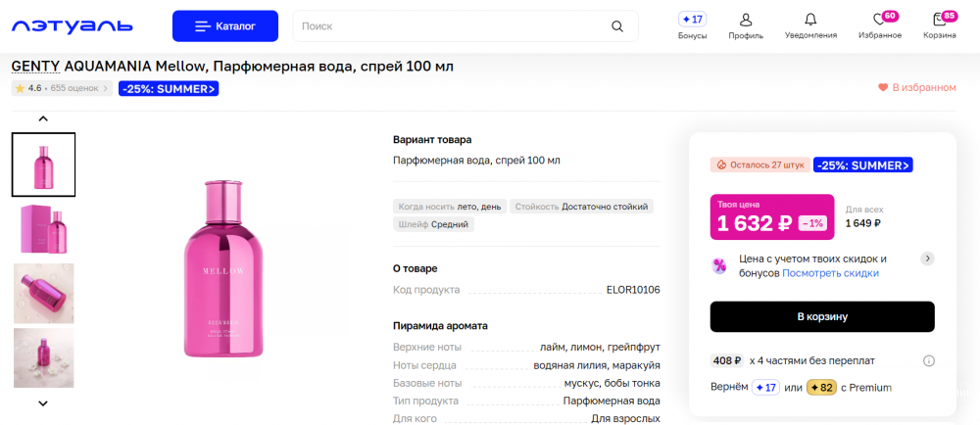Click the Верхние ноты row value
The width and height of the screenshot is (980, 425).
pos(600,347)
